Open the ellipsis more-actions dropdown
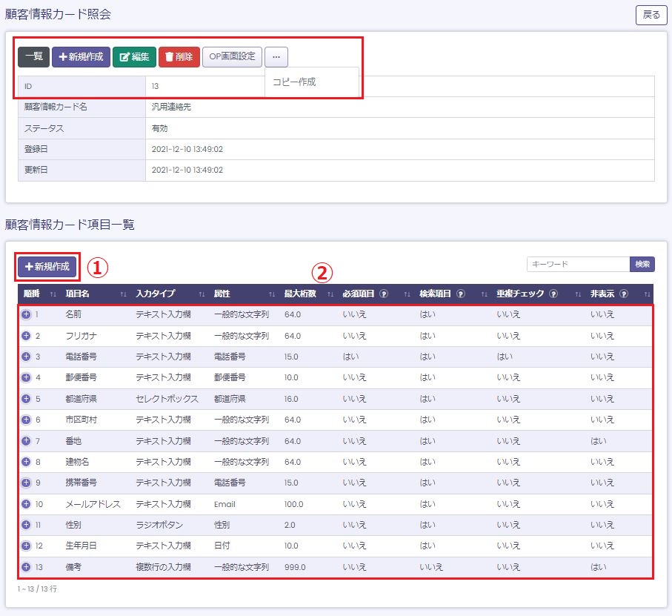 [276, 57]
